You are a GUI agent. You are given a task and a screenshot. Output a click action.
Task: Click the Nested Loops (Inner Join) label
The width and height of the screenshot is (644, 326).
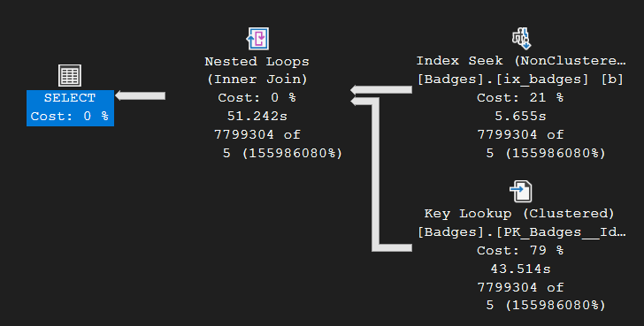point(257,70)
